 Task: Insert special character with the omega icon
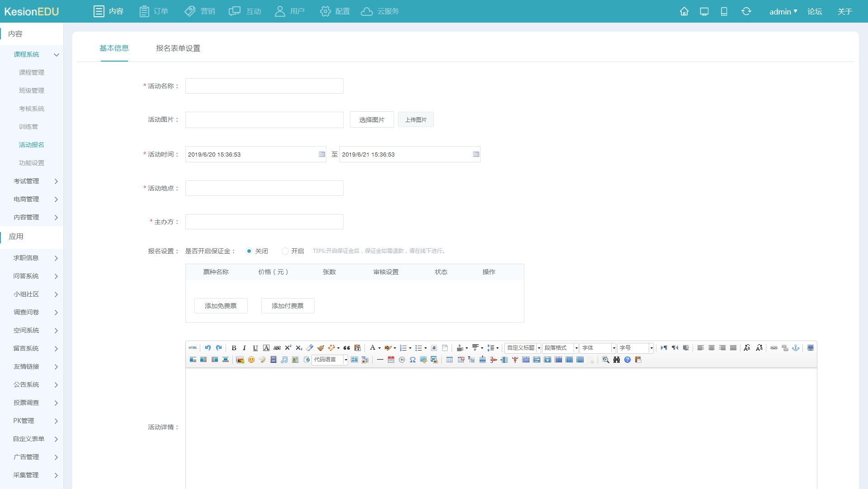(413, 360)
